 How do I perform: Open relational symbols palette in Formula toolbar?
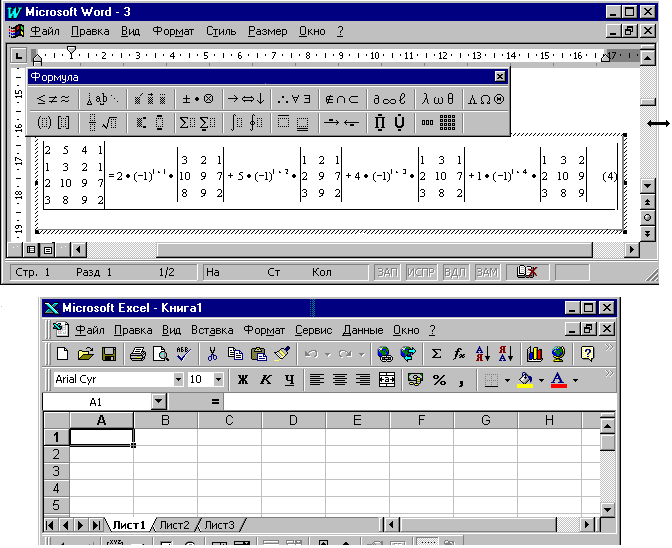pos(53,99)
